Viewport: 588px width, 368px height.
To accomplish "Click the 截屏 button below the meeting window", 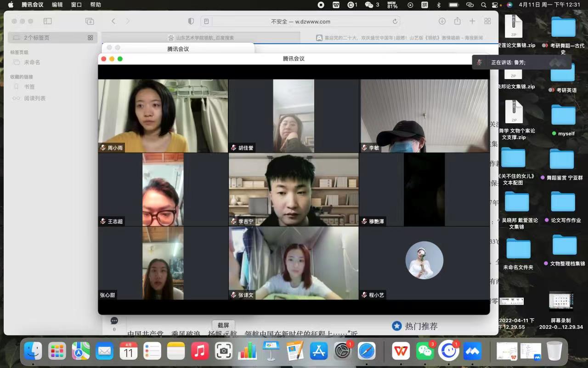I will tap(223, 325).
